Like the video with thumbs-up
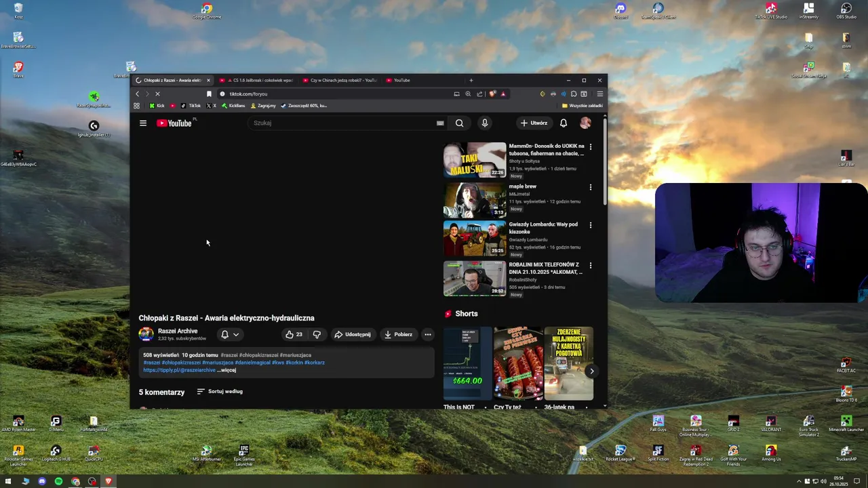This screenshot has width=868, height=488. click(x=294, y=334)
